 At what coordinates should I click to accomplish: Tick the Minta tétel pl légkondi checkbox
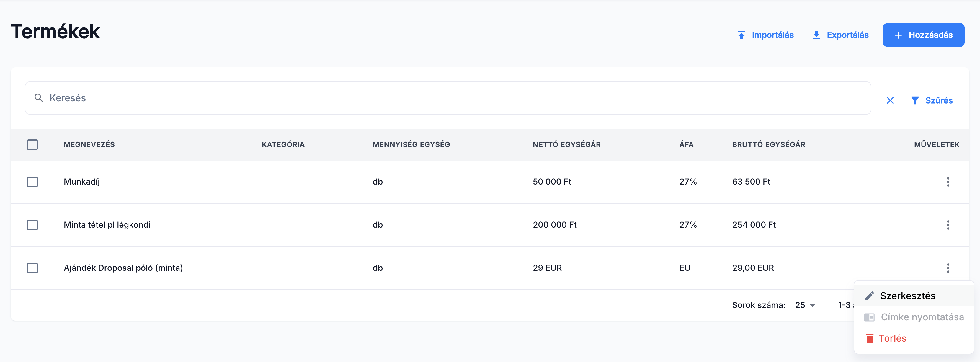point(32,225)
